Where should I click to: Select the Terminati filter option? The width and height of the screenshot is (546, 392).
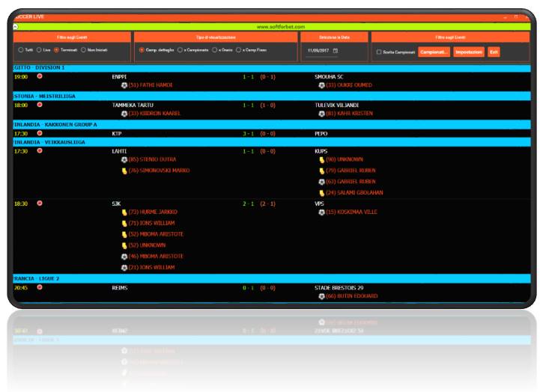pyautogui.click(x=56, y=50)
